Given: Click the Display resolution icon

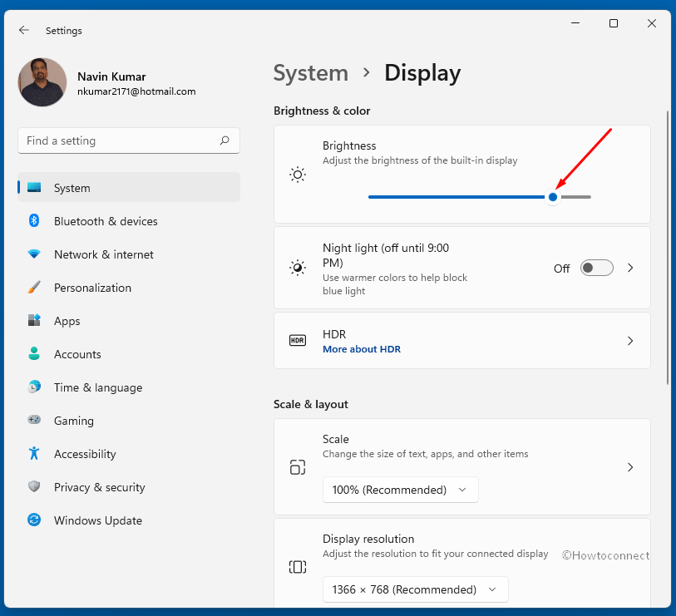Looking at the screenshot, I should click(298, 567).
